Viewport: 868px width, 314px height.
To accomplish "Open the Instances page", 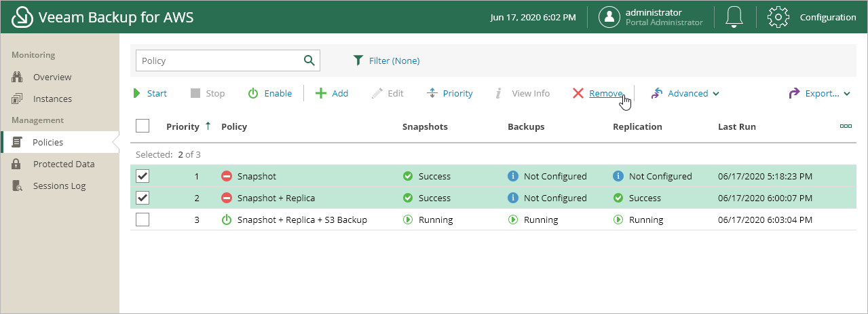I will tap(52, 99).
